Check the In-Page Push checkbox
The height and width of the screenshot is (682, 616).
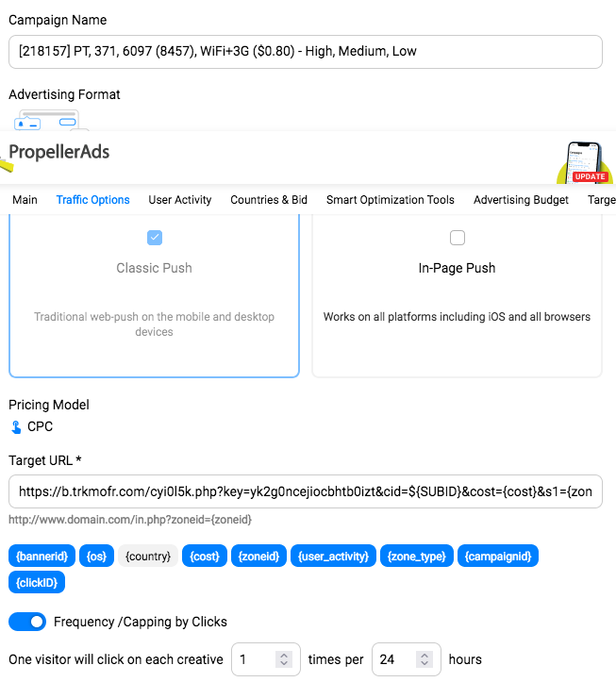[x=458, y=238]
